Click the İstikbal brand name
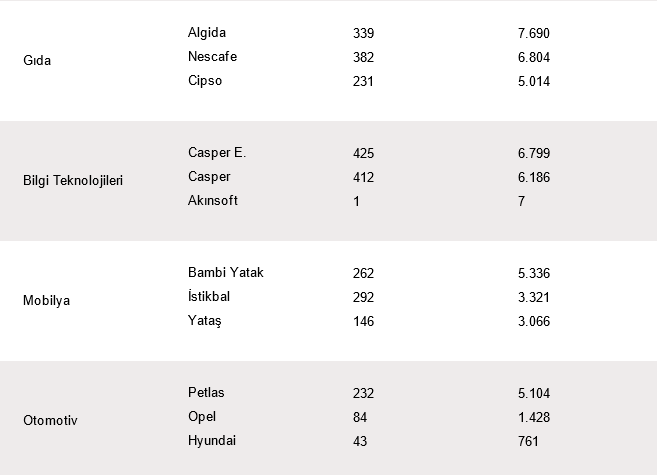 click(210, 297)
